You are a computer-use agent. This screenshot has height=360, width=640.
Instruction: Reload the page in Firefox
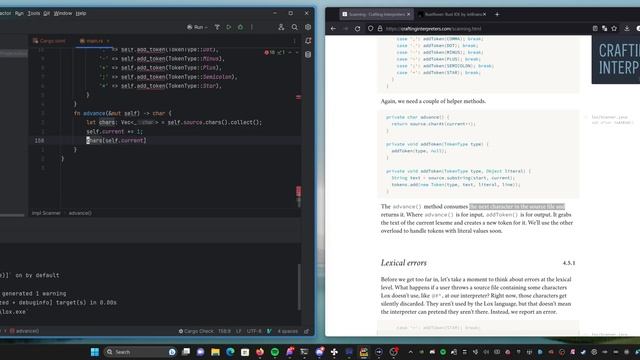tap(358, 29)
